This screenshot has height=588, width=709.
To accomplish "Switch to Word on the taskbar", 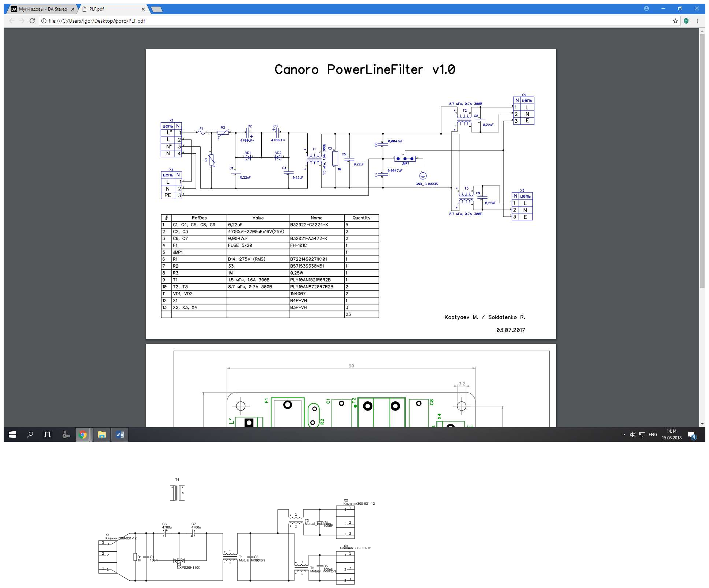I will point(120,435).
